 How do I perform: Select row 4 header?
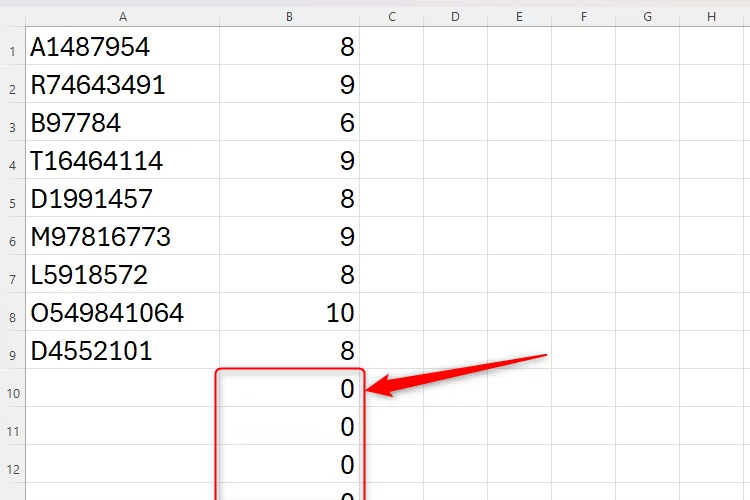click(x=13, y=160)
